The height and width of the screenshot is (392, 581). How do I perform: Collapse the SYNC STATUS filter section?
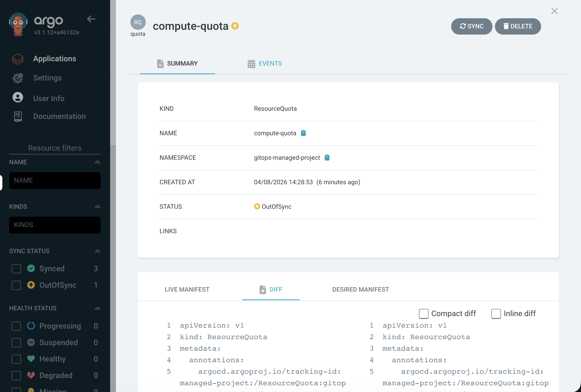point(97,251)
